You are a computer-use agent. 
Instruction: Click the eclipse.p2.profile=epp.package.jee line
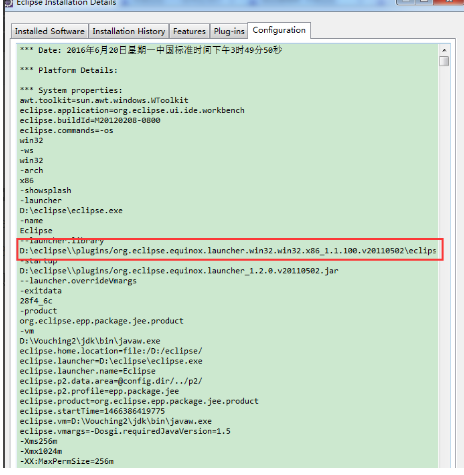pos(99,391)
